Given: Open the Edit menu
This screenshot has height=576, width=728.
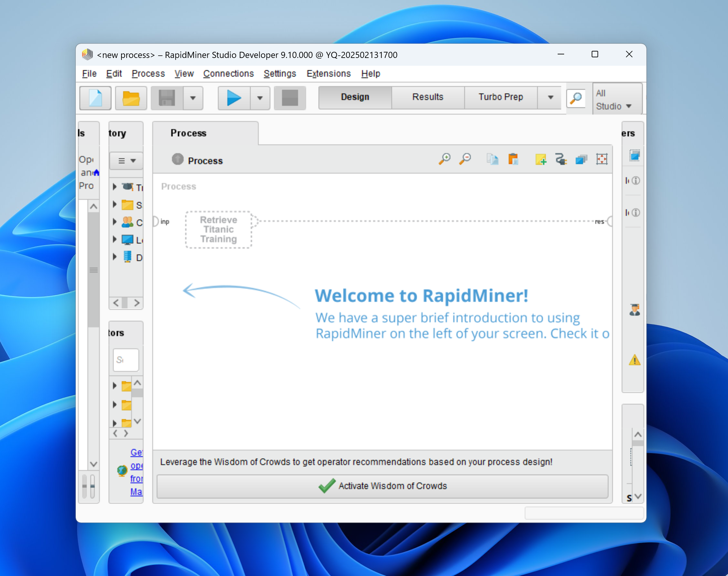Looking at the screenshot, I should tap(114, 73).
